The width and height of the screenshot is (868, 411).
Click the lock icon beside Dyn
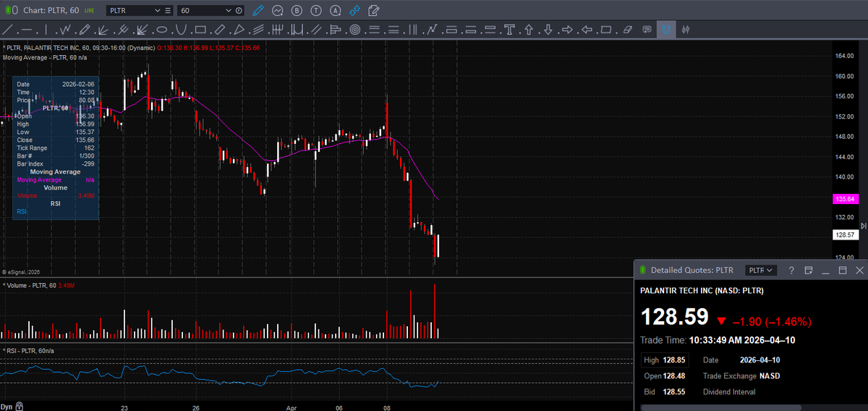pyautogui.click(x=20, y=406)
